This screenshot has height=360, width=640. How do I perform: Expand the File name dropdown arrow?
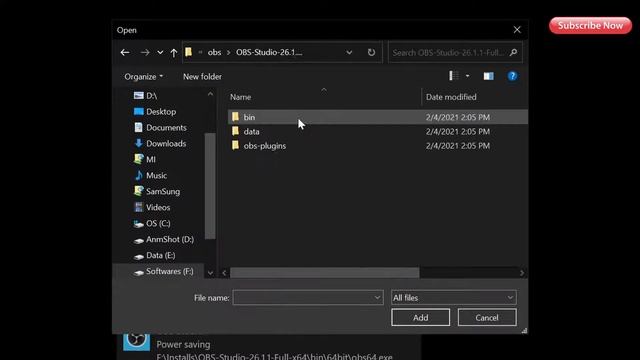tap(378, 298)
